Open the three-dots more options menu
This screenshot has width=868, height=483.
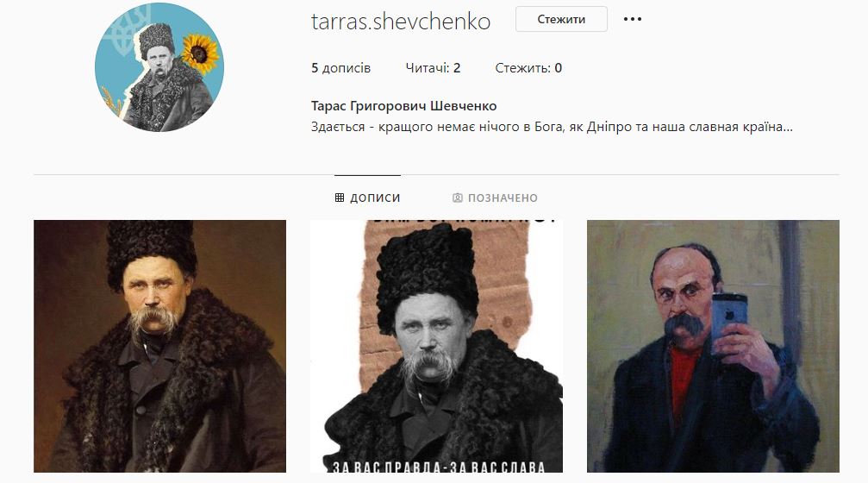[x=632, y=19]
